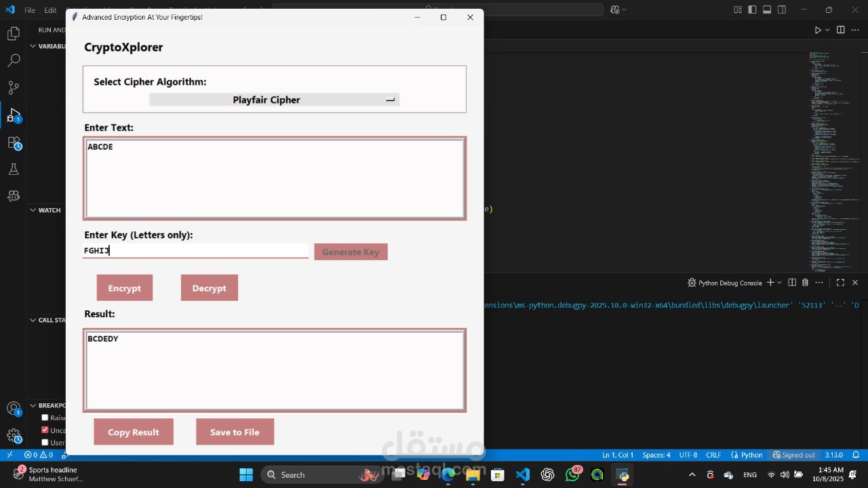Toggle VS Code secondary side bar icon

782,9
